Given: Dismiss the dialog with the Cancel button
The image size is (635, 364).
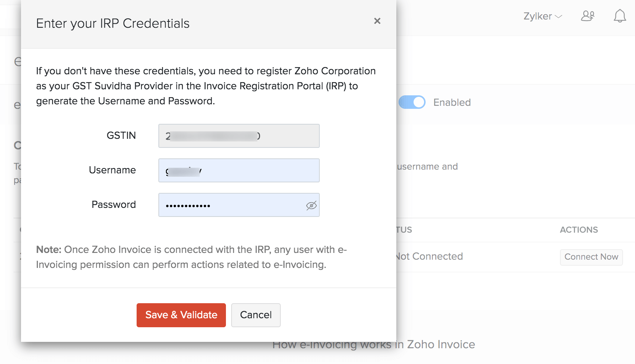Looking at the screenshot, I should tap(256, 315).
